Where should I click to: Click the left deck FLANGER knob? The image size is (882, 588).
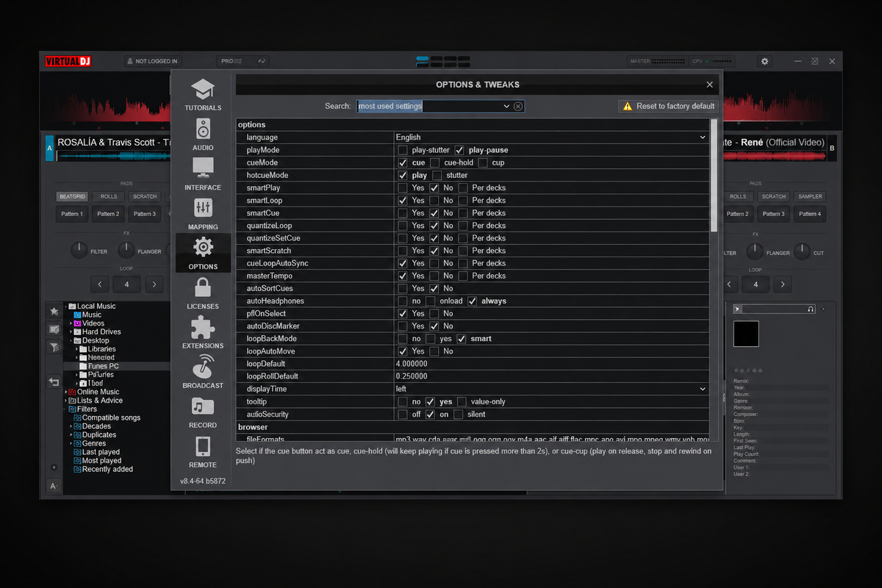(x=126, y=251)
